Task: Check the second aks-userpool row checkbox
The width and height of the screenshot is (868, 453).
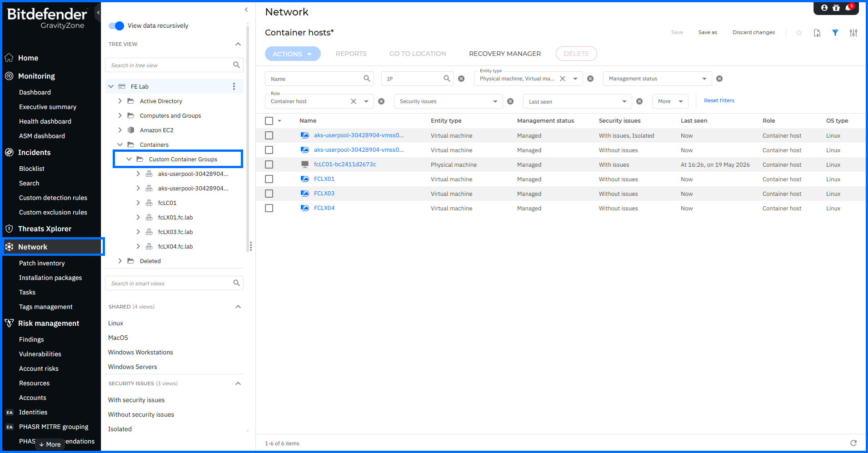Action: click(x=269, y=150)
